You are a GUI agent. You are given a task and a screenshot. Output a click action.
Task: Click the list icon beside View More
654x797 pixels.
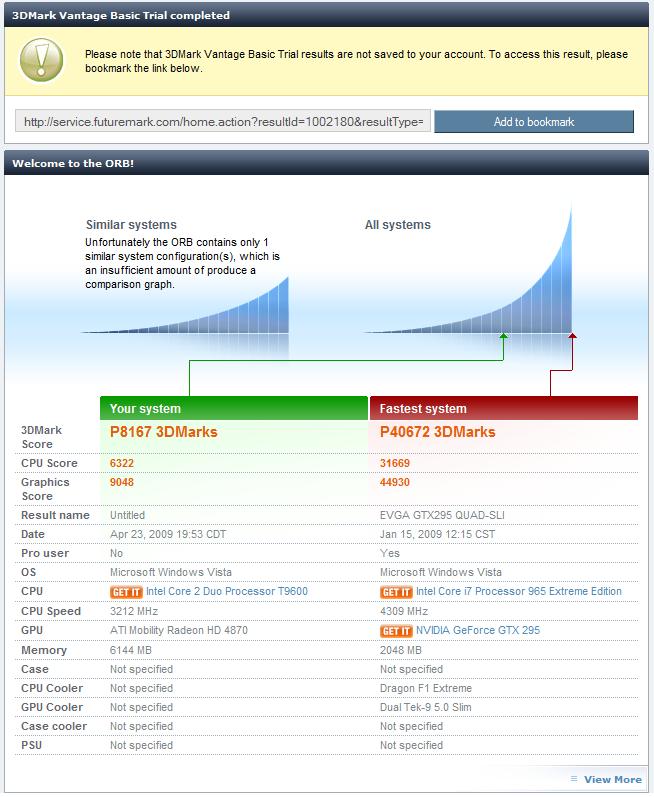(x=574, y=779)
